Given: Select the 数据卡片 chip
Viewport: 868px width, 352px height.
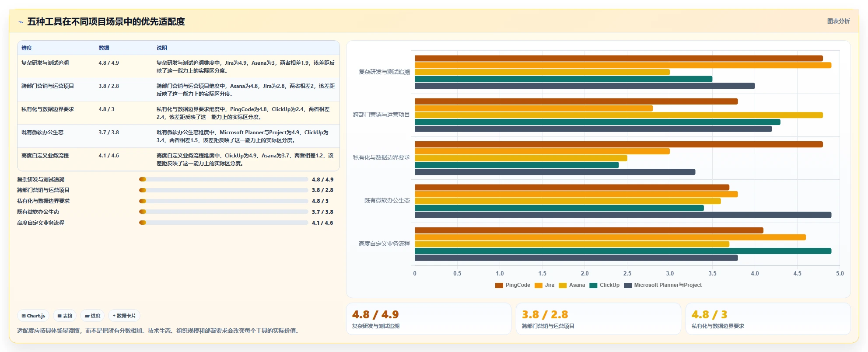Looking at the screenshot, I should (x=124, y=316).
